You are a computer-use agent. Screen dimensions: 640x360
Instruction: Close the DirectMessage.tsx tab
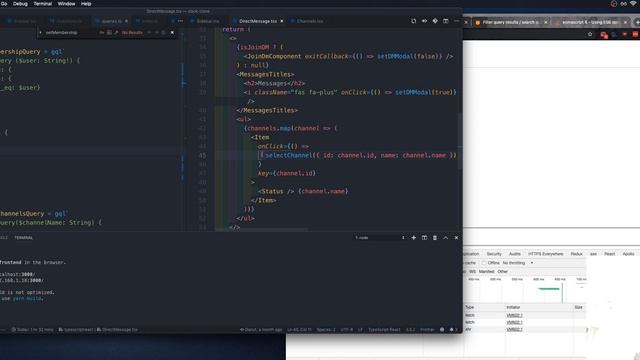pyautogui.click(x=282, y=21)
